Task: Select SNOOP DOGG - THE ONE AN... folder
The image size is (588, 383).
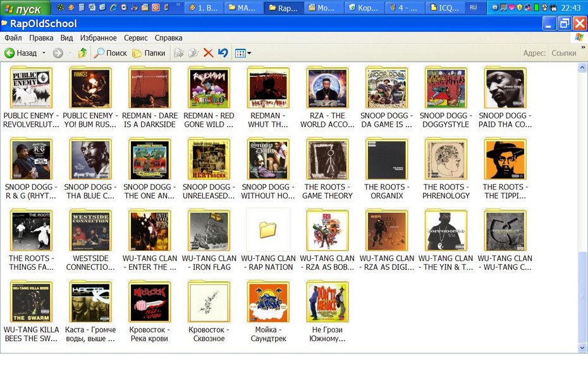Action: (x=150, y=168)
